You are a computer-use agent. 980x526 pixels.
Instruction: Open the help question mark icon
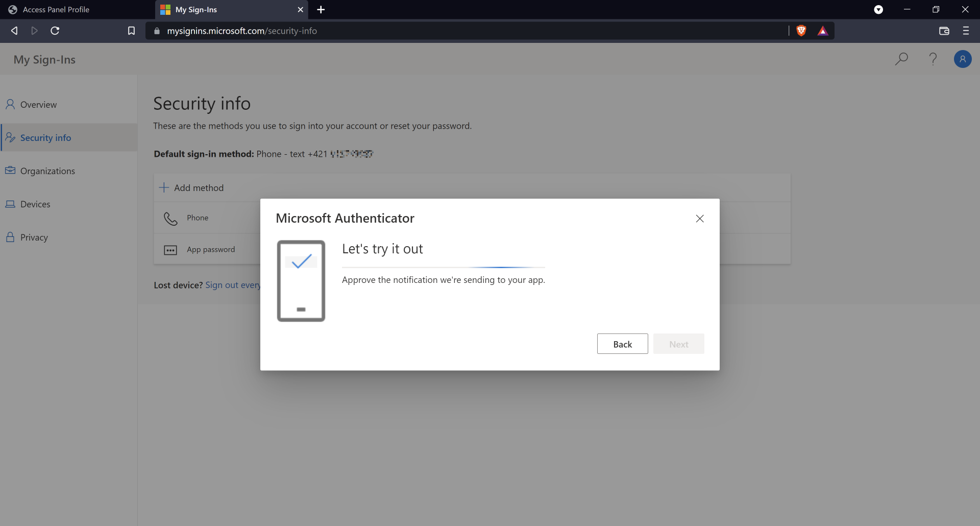click(933, 59)
